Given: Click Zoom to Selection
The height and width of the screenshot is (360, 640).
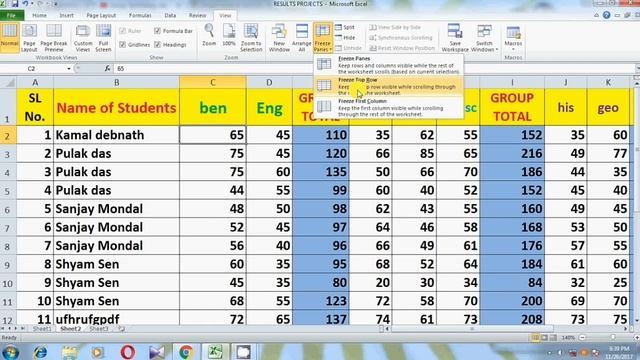Looking at the screenshot, I should click(251, 38).
